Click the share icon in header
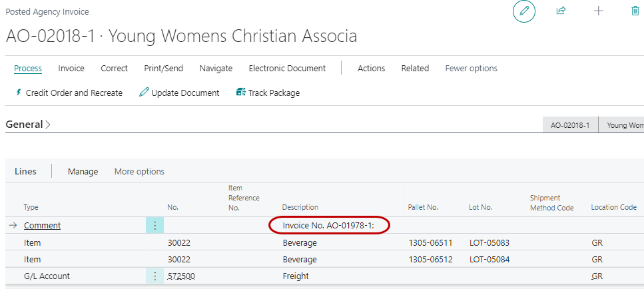This screenshot has width=644, height=289. coord(561,11)
